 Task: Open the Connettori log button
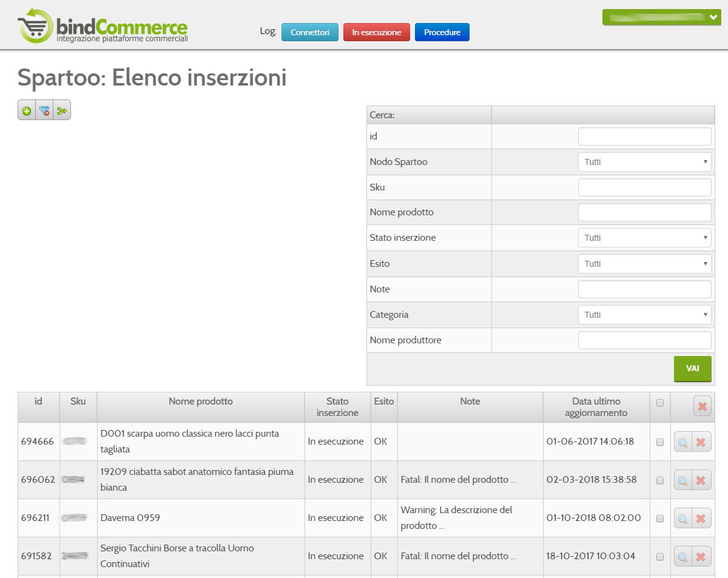coord(310,32)
